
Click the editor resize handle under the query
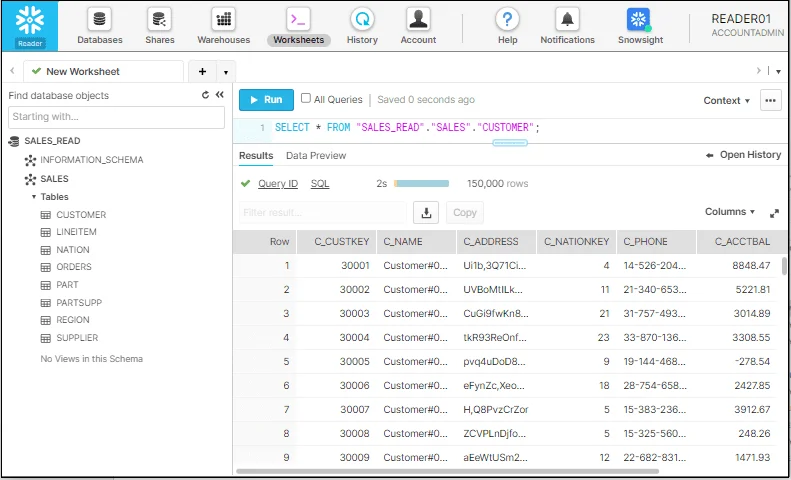tap(510, 143)
